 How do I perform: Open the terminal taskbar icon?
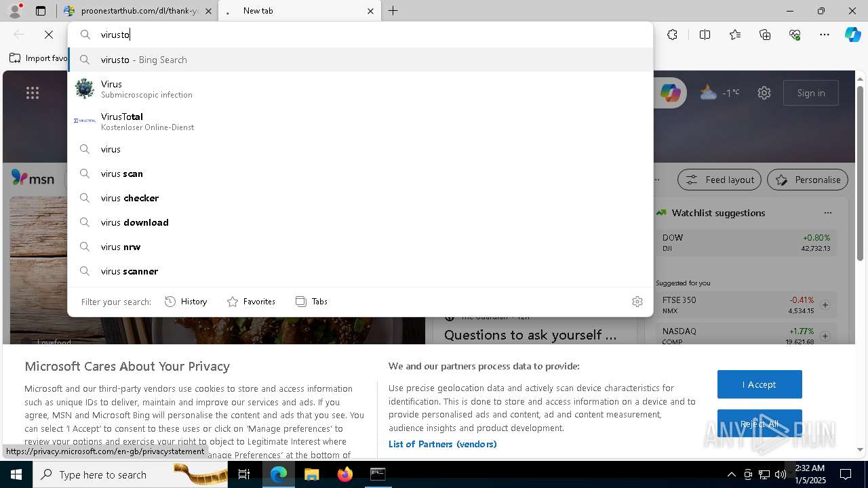coord(378,474)
